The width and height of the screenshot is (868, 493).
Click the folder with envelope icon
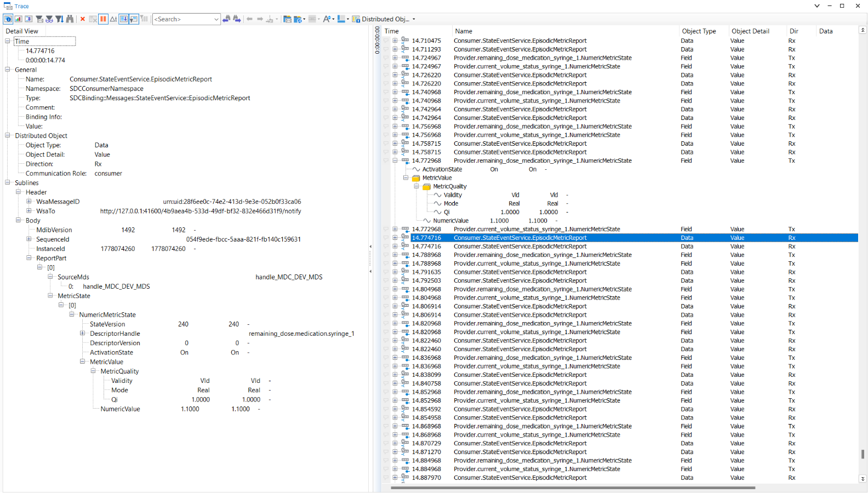point(287,19)
